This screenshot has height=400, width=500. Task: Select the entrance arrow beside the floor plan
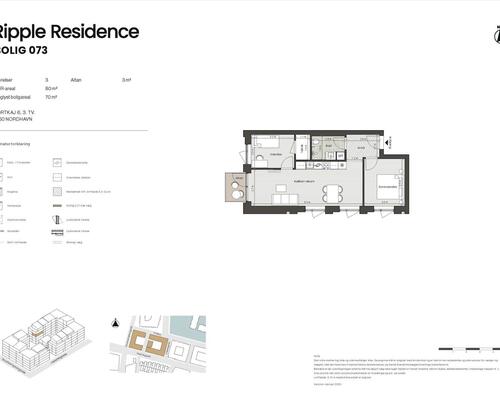(x=387, y=142)
